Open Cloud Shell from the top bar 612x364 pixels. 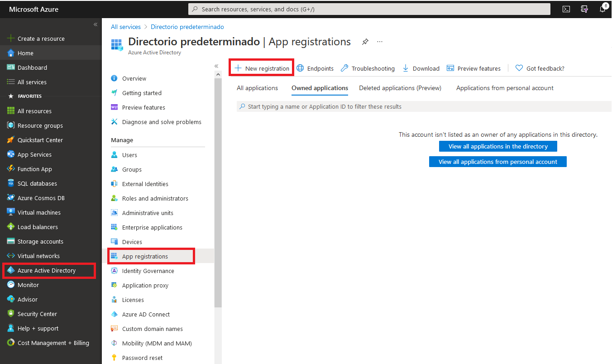pyautogui.click(x=566, y=9)
